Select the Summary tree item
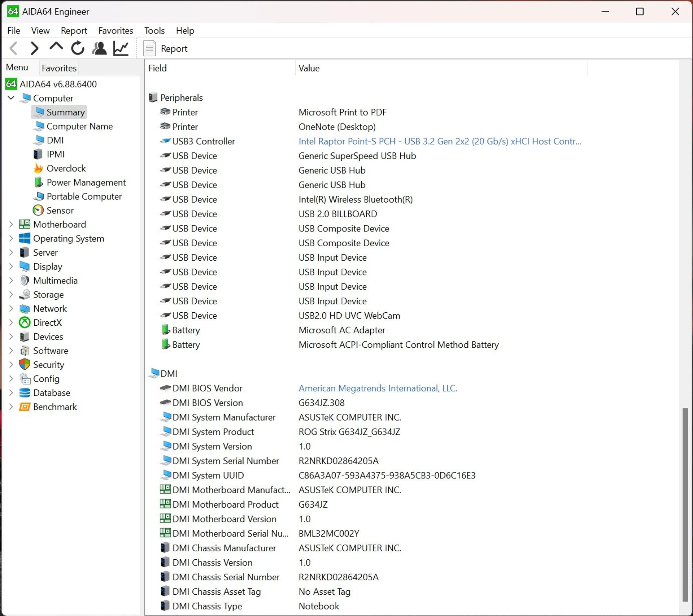The width and height of the screenshot is (693, 616). click(59, 112)
